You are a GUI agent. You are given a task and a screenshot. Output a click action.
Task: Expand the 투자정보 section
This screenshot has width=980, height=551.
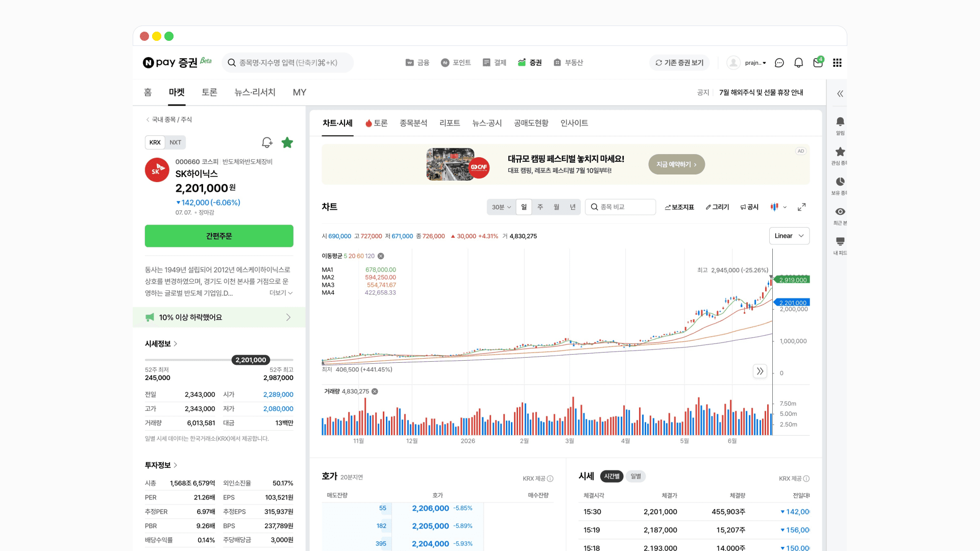[161, 465]
